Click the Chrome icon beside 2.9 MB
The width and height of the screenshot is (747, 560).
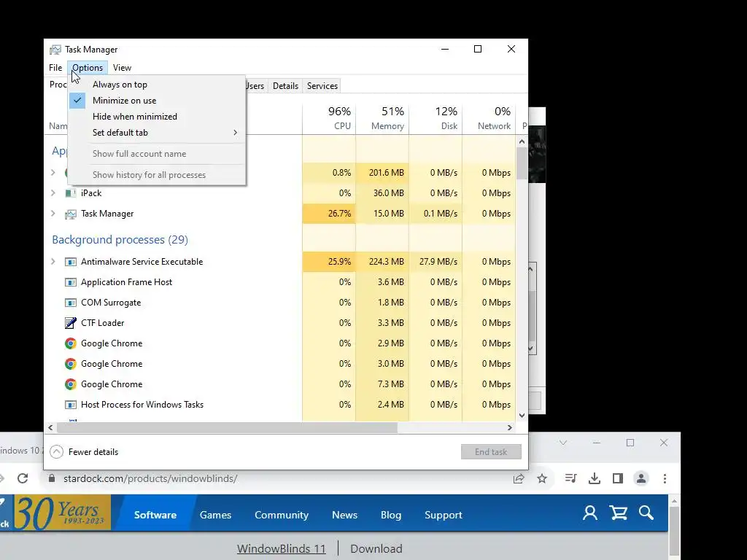[71, 343]
